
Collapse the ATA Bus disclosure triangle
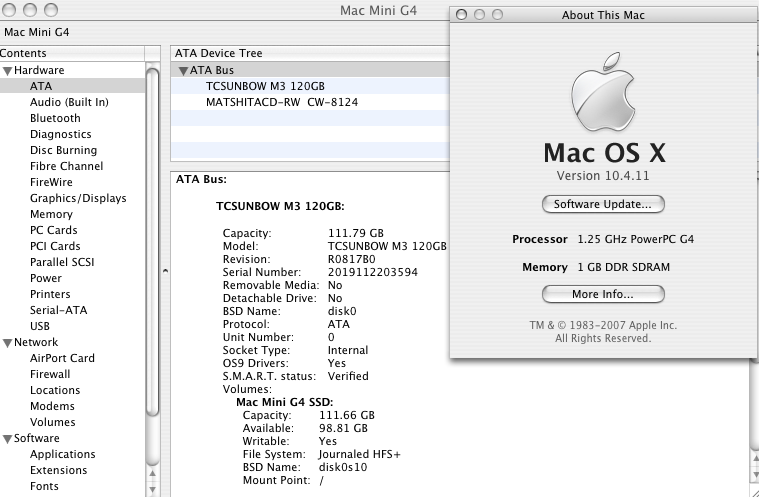pos(183,71)
